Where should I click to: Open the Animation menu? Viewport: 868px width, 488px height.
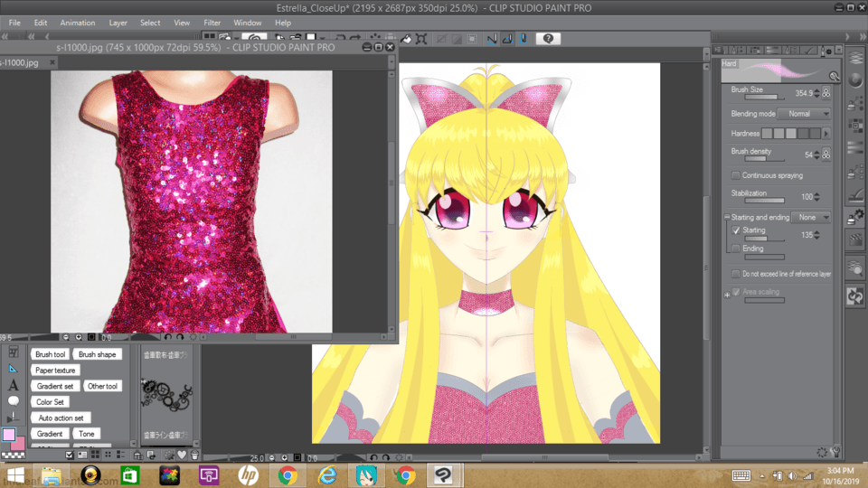77,23
